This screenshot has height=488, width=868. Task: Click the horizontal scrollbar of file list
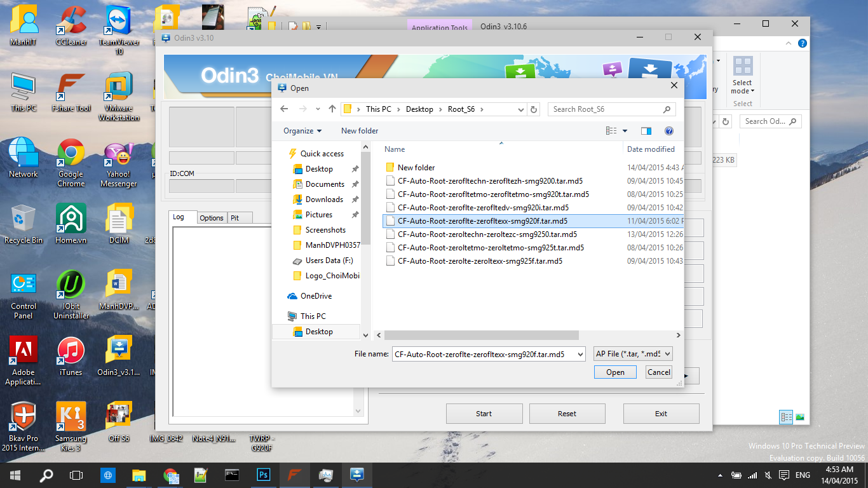(482, 335)
